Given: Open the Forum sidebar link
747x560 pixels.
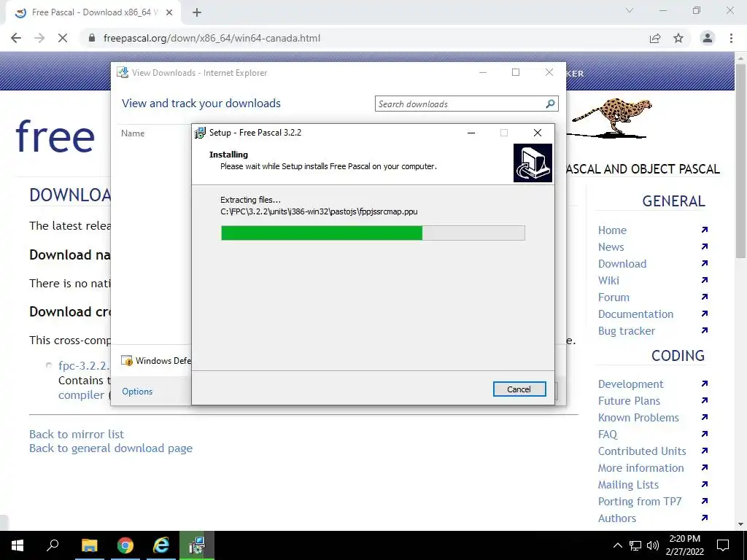Looking at the screenshot, I should [614, 297].
